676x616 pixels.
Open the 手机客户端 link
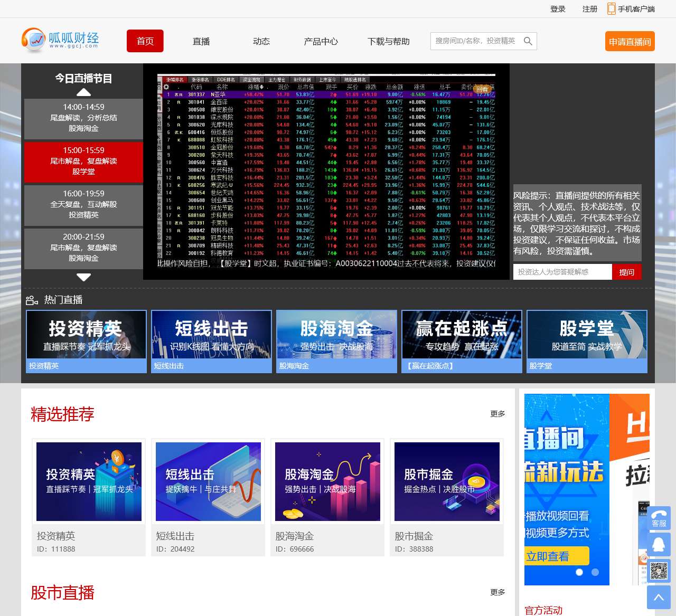coord(636,9)
